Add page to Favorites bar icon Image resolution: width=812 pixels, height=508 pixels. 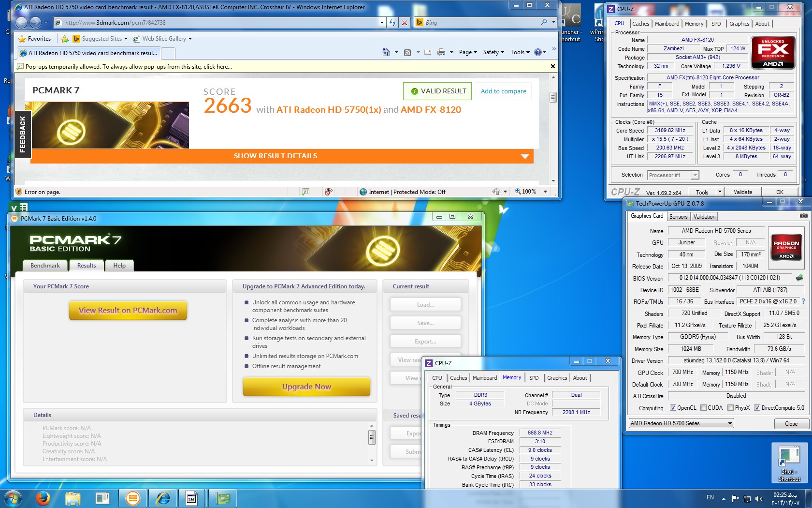coord(65,39)
